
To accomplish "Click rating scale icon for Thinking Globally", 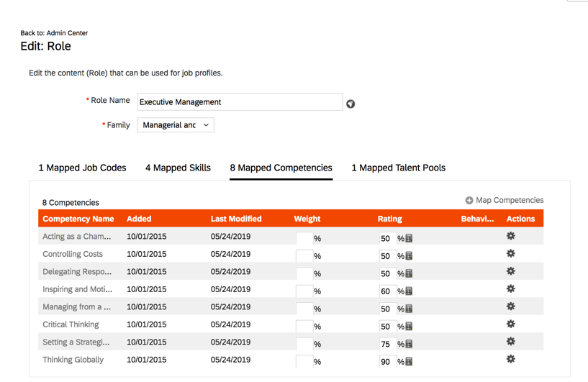I will (x=409, y=362).
